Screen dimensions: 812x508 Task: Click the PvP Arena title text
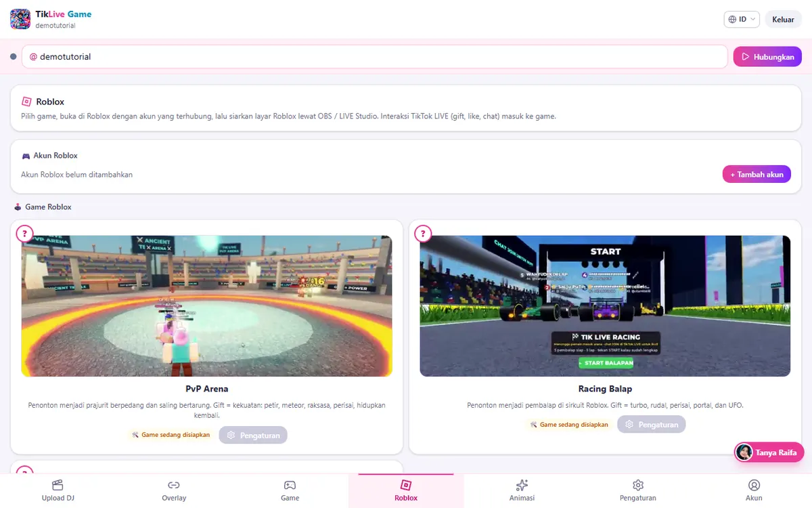point(207,389)
